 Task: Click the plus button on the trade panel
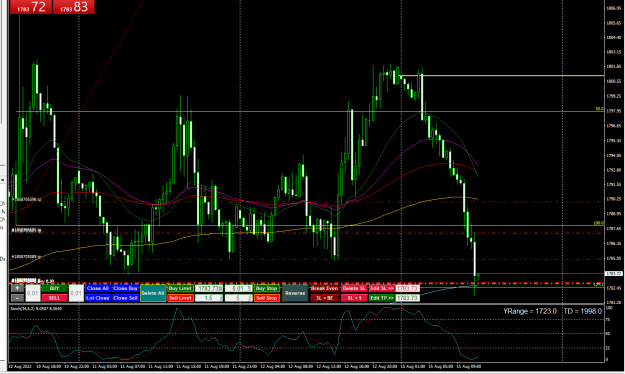(17, 288)
